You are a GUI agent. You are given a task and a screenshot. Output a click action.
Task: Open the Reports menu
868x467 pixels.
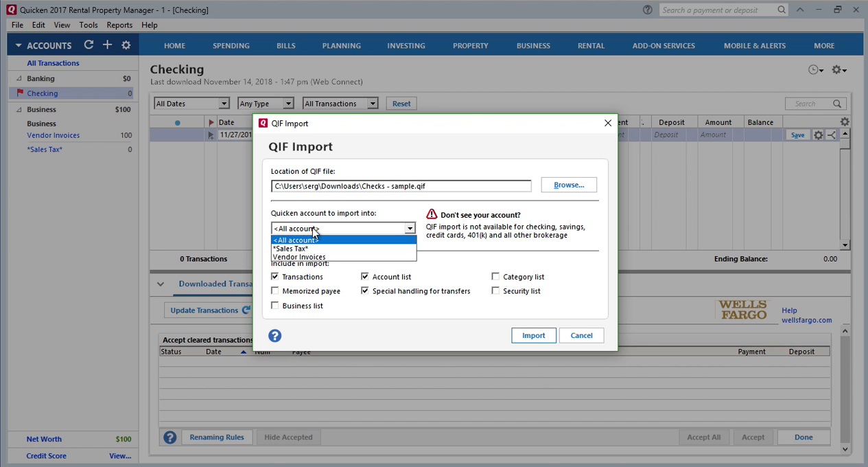[119, 25]
